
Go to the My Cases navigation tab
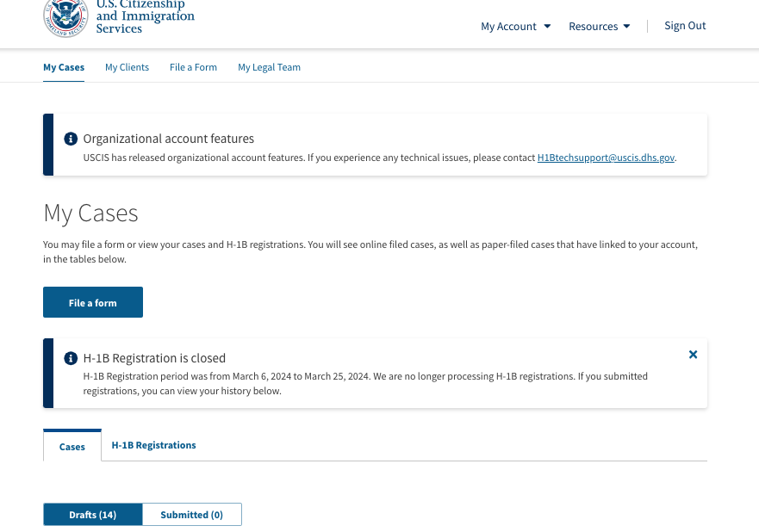pos(64,67)
